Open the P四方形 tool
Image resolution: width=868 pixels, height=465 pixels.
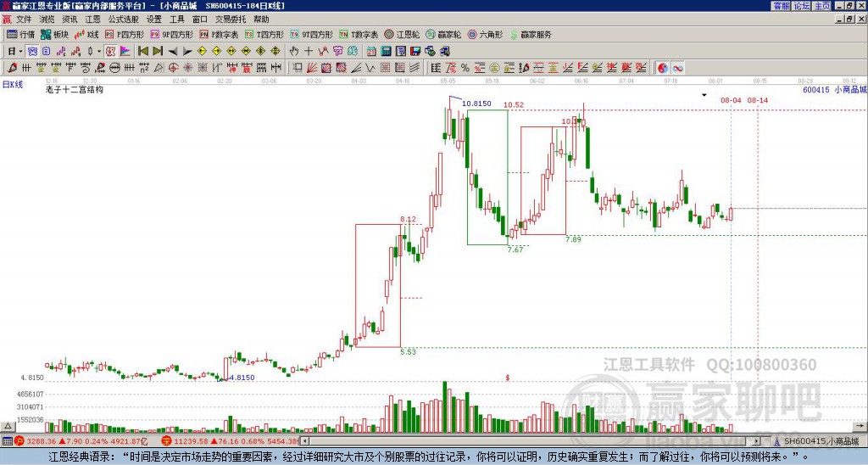(125, 34)
